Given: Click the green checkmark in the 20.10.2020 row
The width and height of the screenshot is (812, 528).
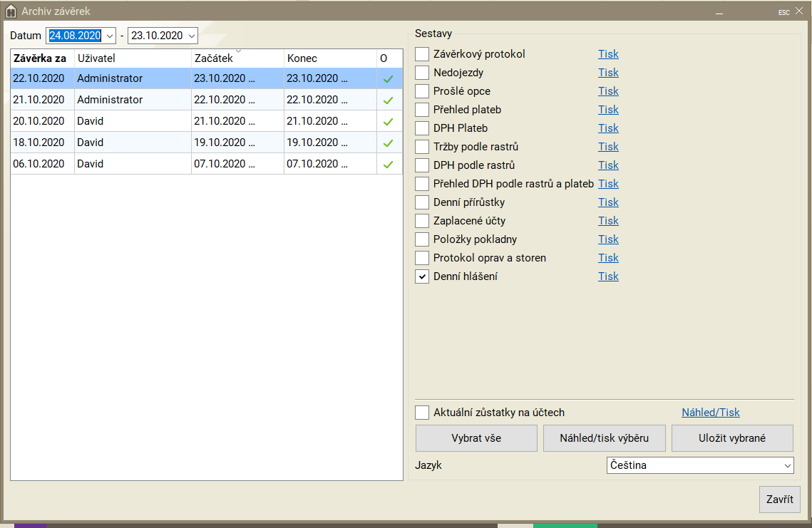Looking at the screenshot, I should coord(389,122).
